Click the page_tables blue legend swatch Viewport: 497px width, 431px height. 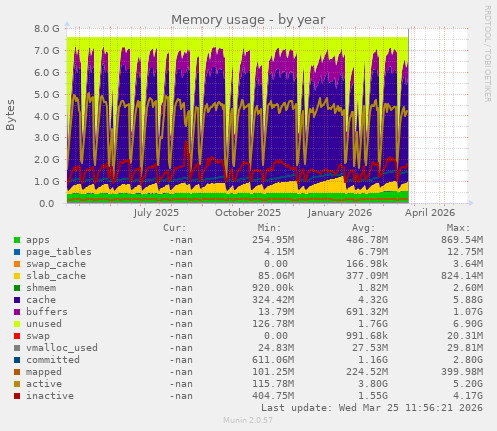point(17,252)
